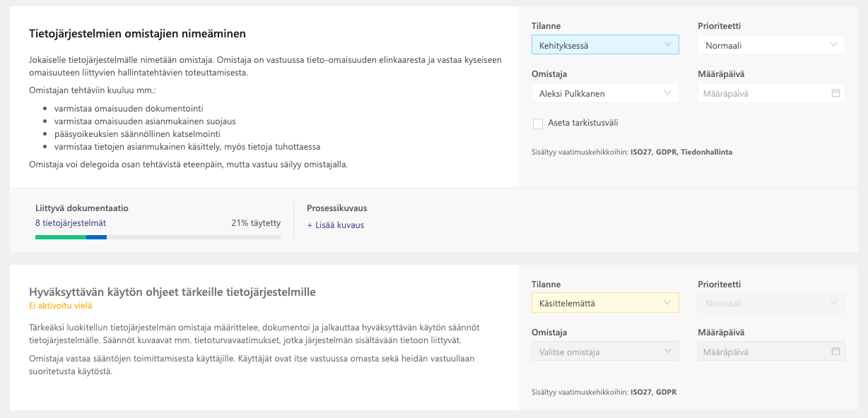Open the Kehityksessä status dropdown

coord(605,45)
